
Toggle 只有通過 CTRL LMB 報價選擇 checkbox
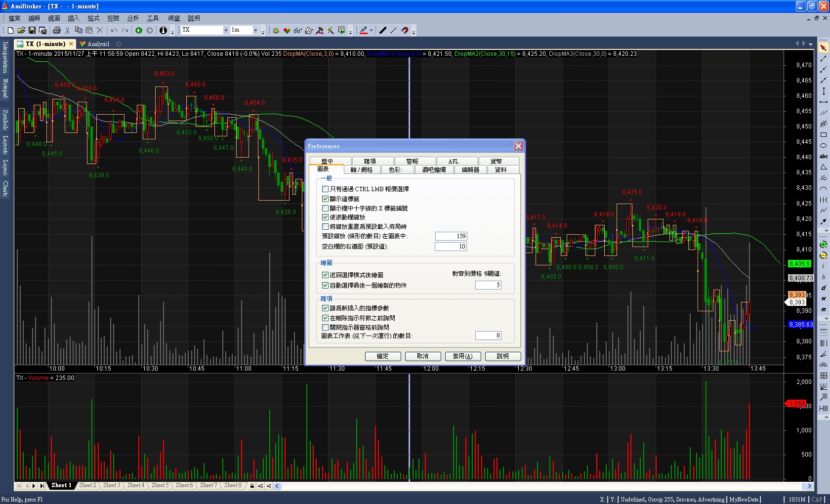[325, 189]
